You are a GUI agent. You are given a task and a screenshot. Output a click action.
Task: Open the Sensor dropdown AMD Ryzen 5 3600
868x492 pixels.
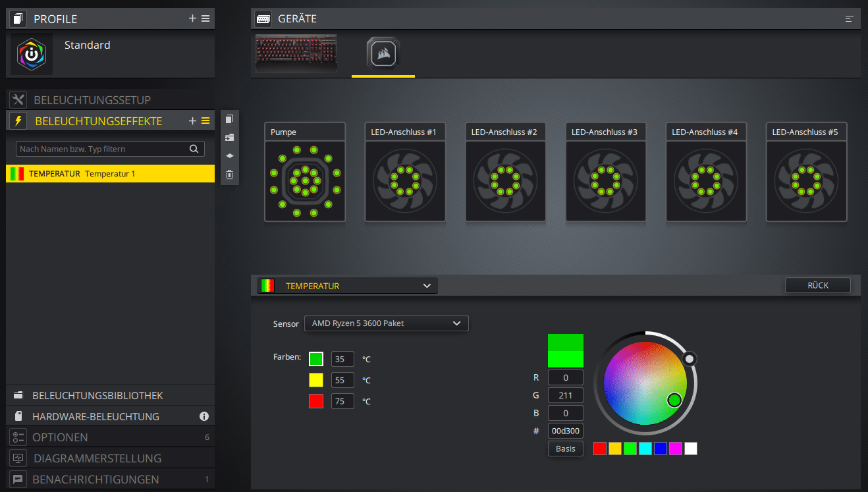pos(386,323)
